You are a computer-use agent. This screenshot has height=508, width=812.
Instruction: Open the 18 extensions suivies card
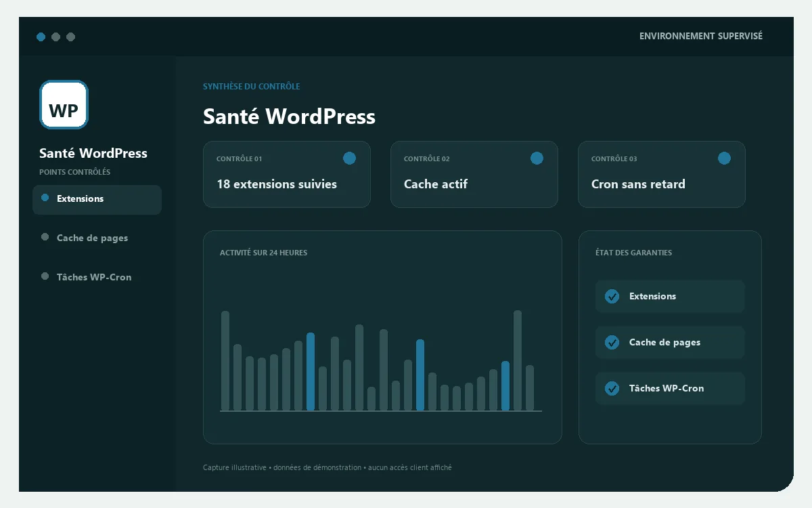(287, 174)
